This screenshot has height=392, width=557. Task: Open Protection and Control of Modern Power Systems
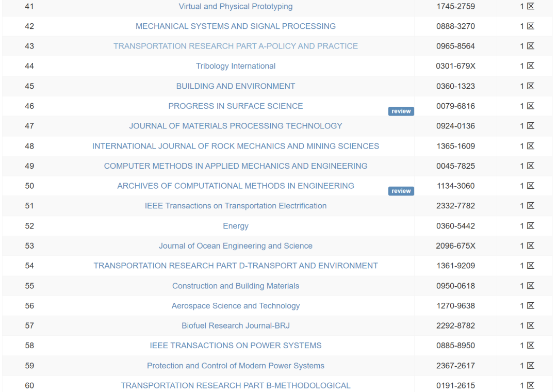point(236,366)
